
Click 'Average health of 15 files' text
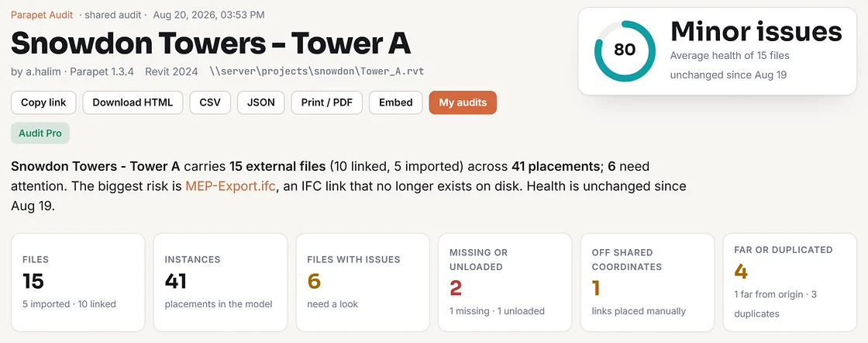pyautogui.click(x=729, y=55)
